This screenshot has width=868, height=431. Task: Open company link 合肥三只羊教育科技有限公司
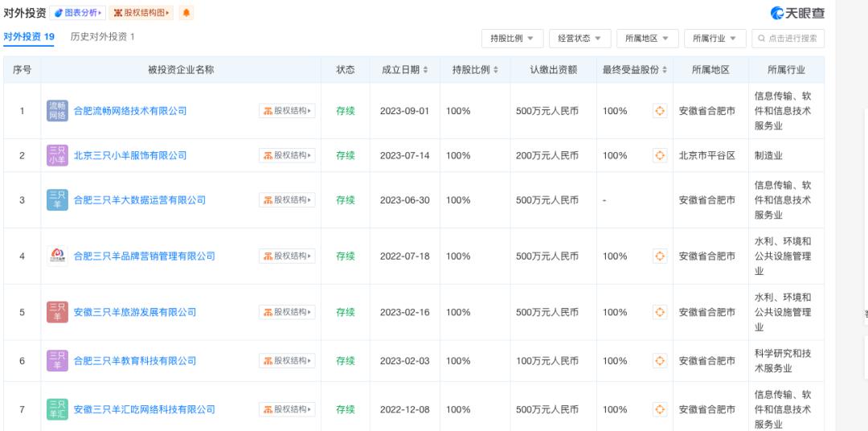pos(135,361)
